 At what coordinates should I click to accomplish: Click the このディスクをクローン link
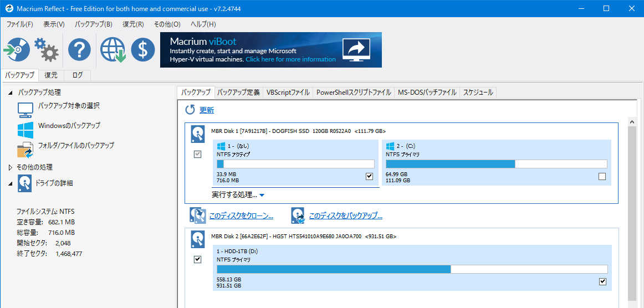click(x=241, y=215)
